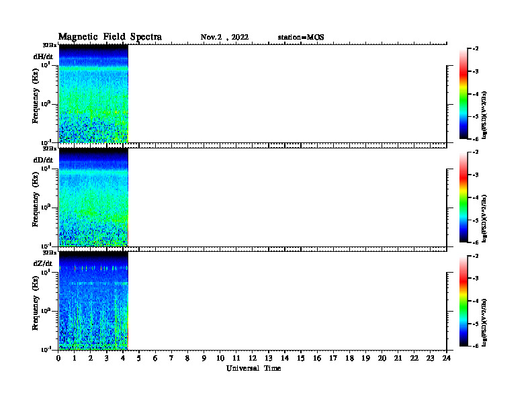Click the Frequency (Hz) label of dH/dt panel

pos(36,96)
